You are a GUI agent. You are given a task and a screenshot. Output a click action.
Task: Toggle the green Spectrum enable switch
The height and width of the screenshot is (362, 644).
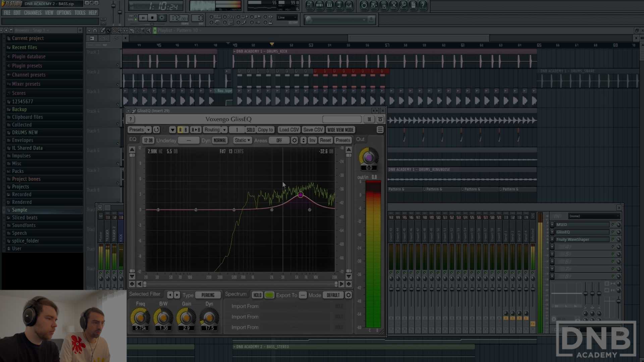pyautogui.click(x=269, y=295)
